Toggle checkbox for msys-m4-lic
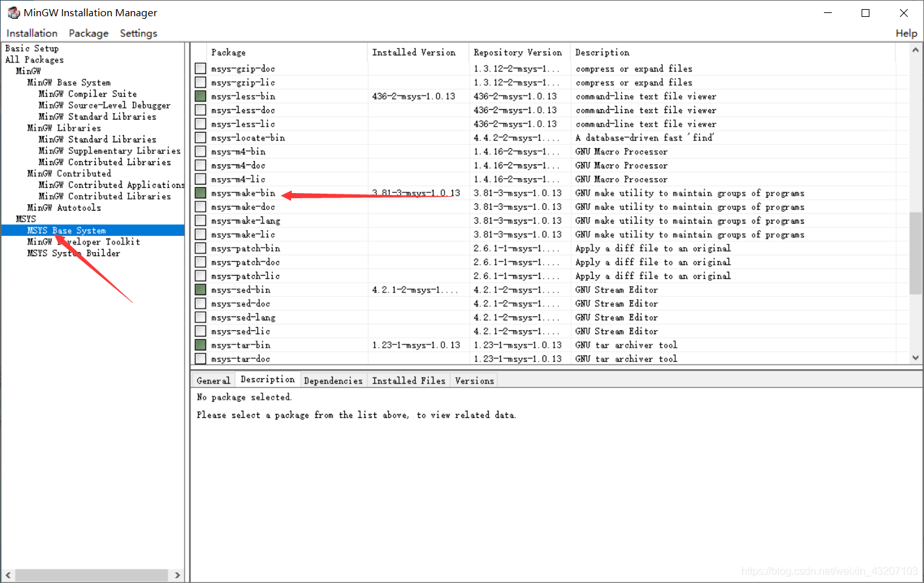The image size is (924, 583). [x=200, y=179]
